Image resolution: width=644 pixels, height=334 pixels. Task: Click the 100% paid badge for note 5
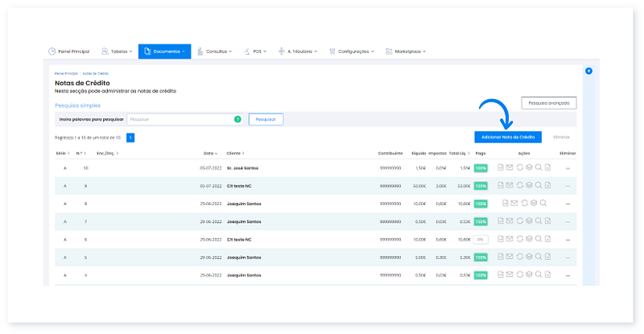(x=481, y=258)
